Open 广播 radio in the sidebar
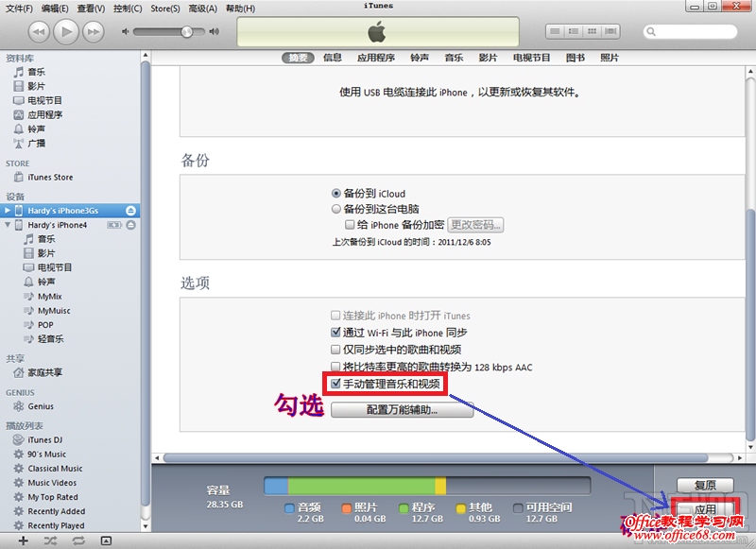The image size is (756, 549). tap(36, 143)
